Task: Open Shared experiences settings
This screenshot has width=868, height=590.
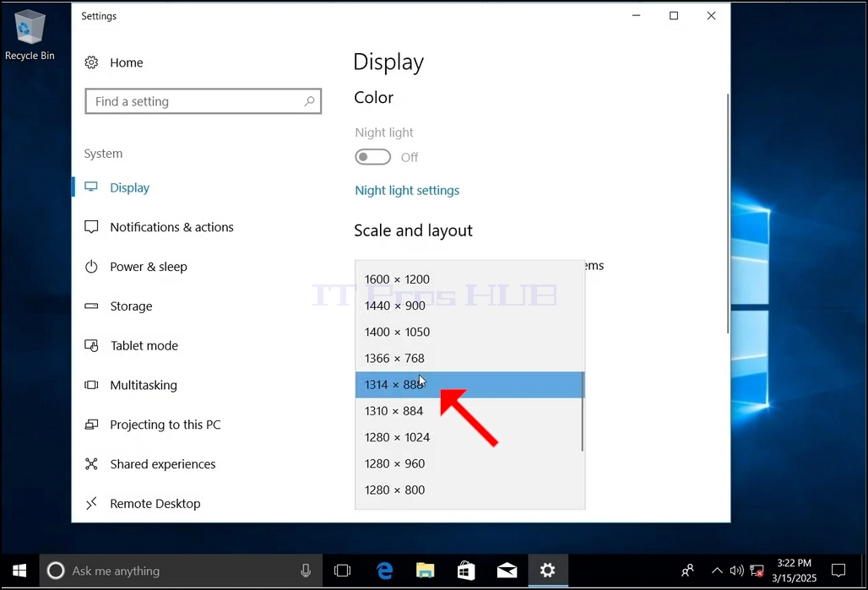Action: pos(163,463)
